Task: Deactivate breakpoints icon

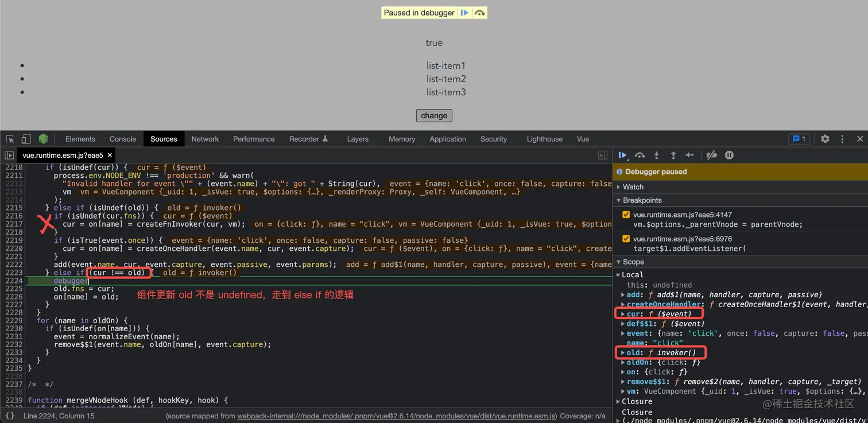Action: (711, 155)
